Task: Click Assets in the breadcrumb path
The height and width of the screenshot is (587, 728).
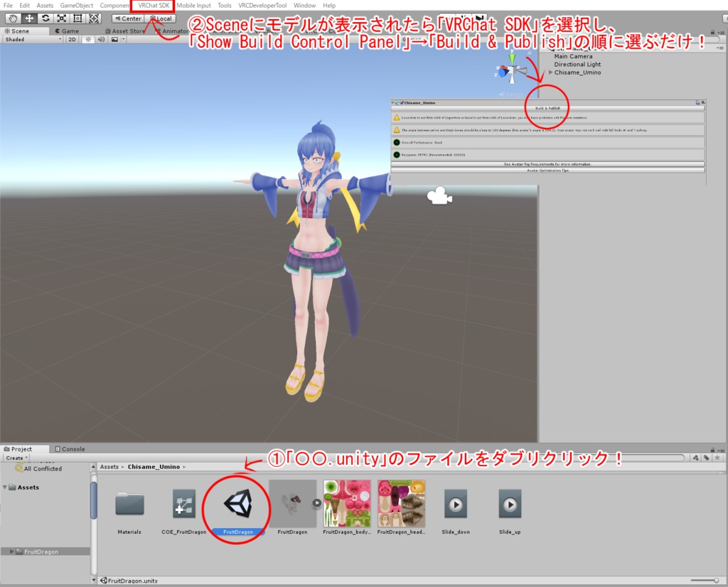Action: 109,467
